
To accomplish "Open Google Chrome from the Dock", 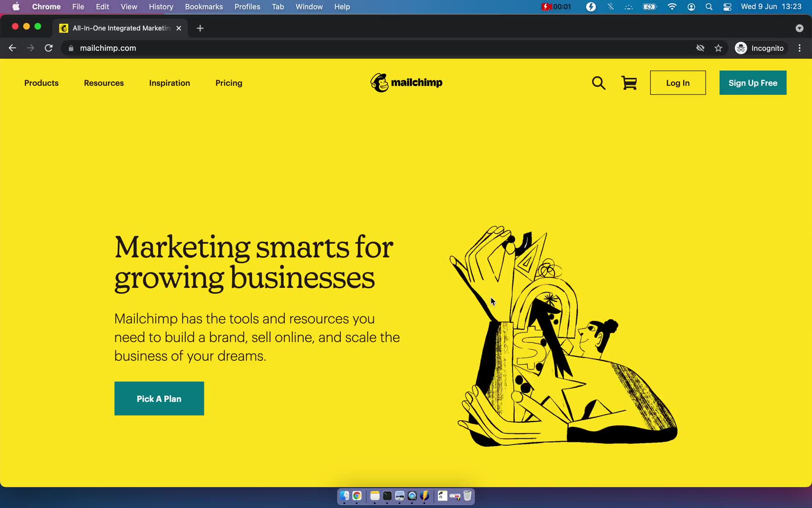I will click(x=357, y=496).
